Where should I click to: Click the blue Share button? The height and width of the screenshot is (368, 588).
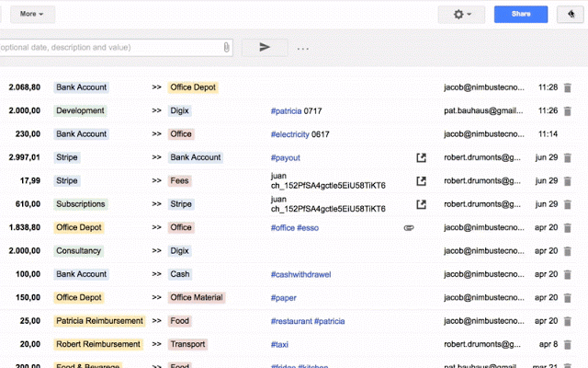pos(521,14)
